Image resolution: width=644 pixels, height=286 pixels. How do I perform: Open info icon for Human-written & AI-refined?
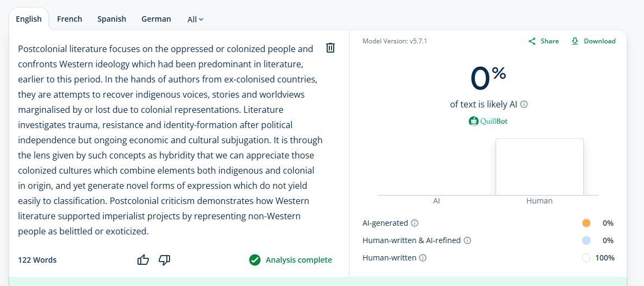click(467, 240)
